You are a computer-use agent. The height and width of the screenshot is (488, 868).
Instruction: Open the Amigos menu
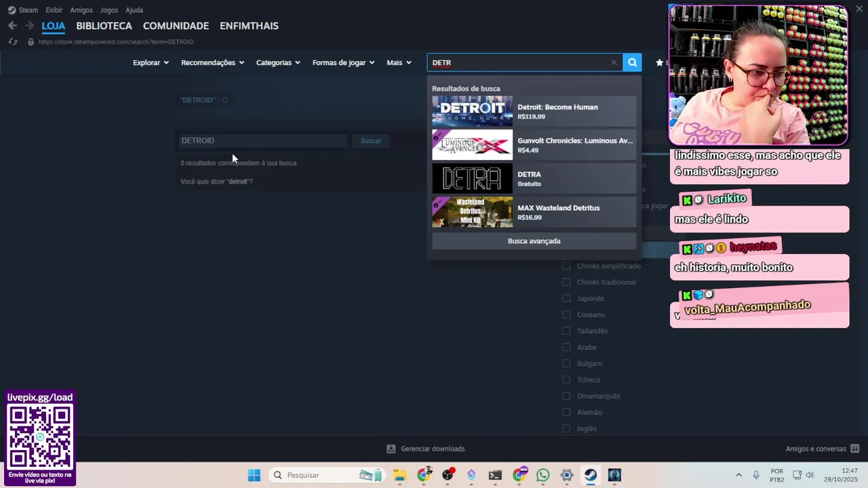pyautogui.click(x=81, y=10)
